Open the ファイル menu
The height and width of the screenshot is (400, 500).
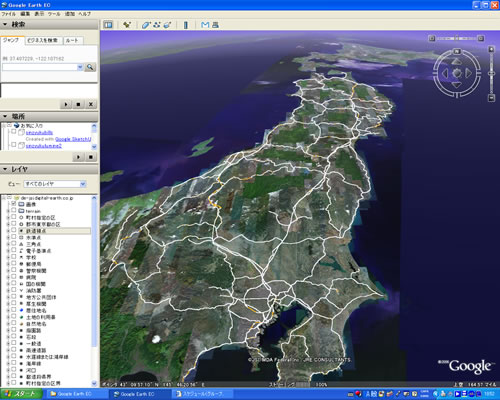[9, 14]
